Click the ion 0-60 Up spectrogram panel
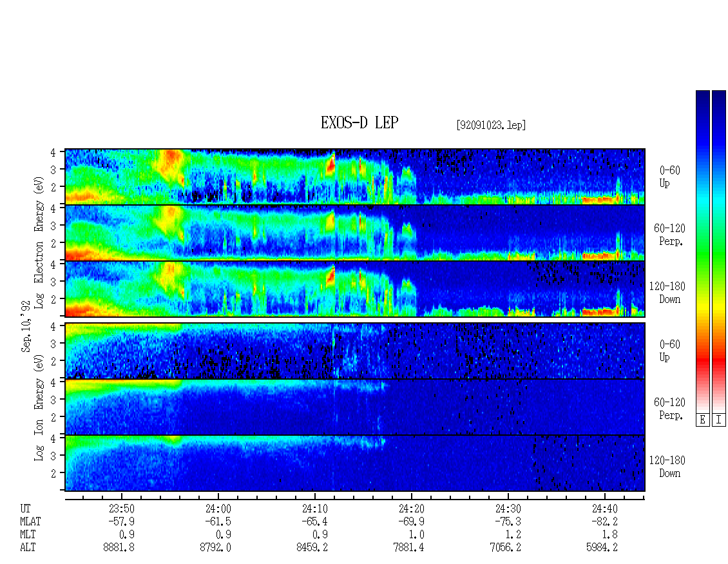Viewport: 728px width, 564px height. (x=355, y=351)
